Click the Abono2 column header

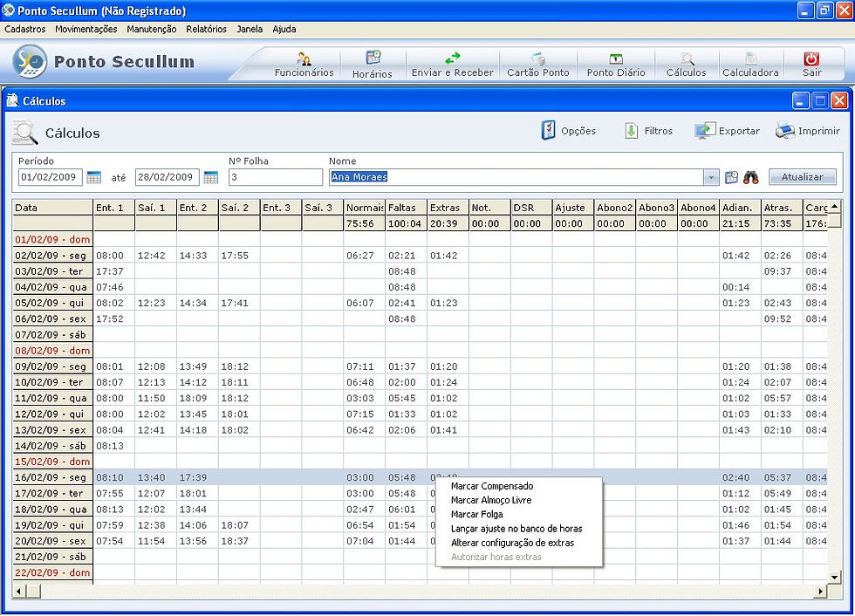[x=615, y=208]
